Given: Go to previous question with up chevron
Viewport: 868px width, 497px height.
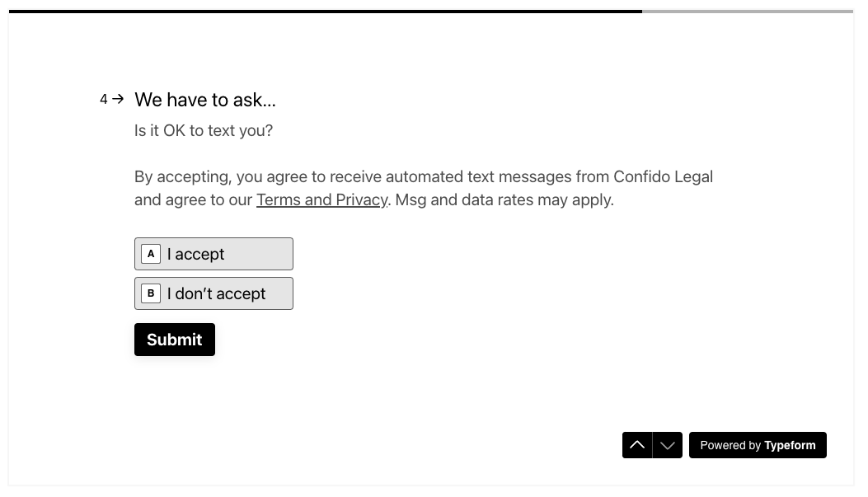Looking at the screenshot, I should pos(637,445).
